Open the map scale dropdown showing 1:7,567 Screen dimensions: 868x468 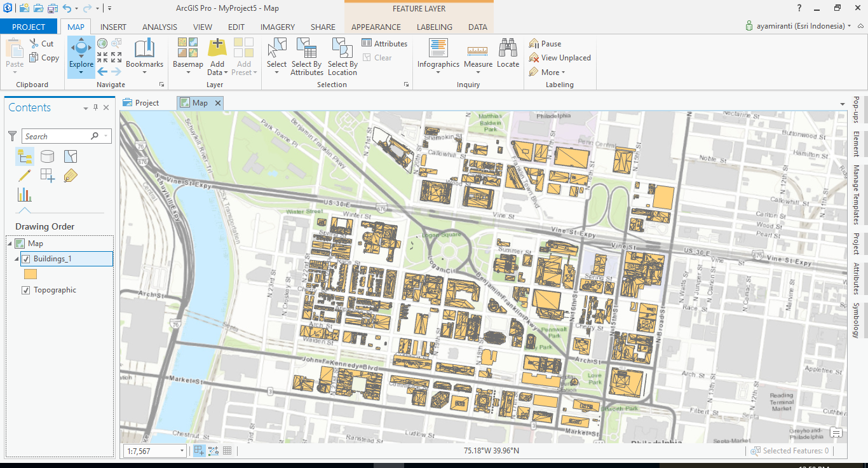pyautogui.click(x=182, y=451)
